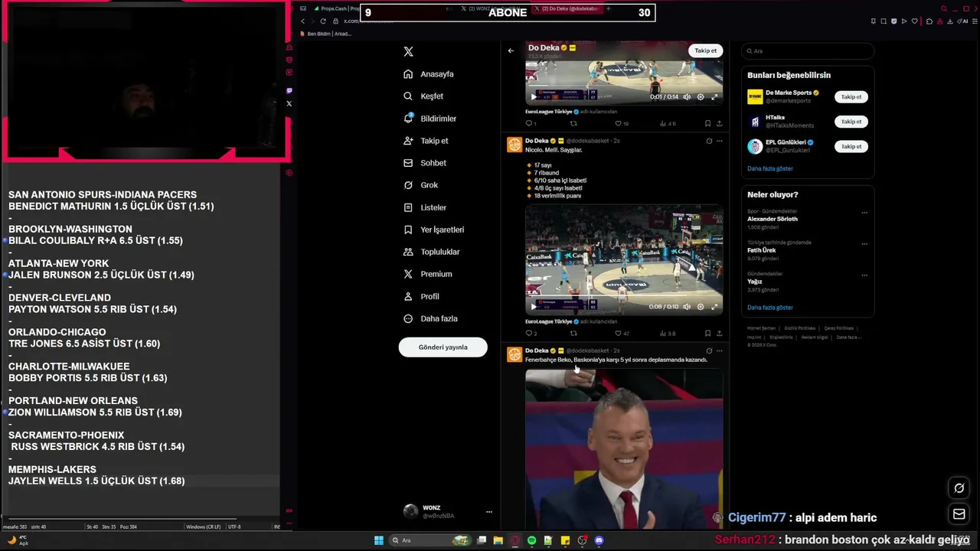Mute the video showing 0:08 / 0:10
This screenshot has height=551, width=980.
(x=687, y=307)
